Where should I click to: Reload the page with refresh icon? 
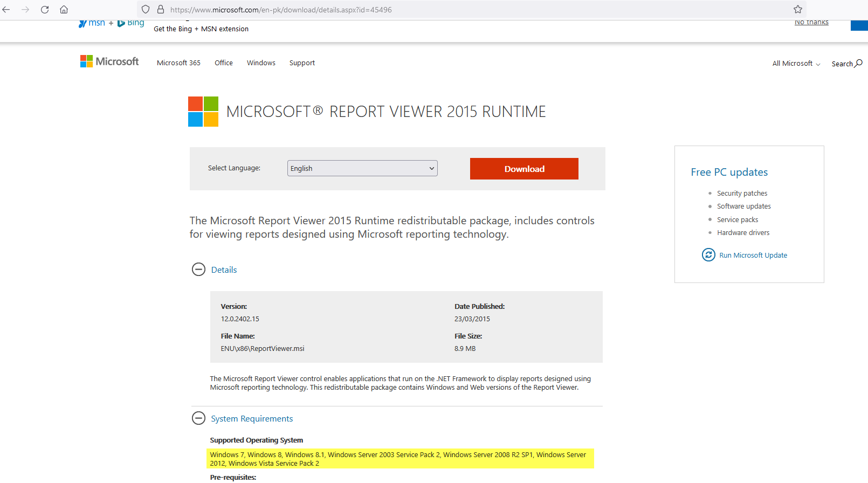45,10
